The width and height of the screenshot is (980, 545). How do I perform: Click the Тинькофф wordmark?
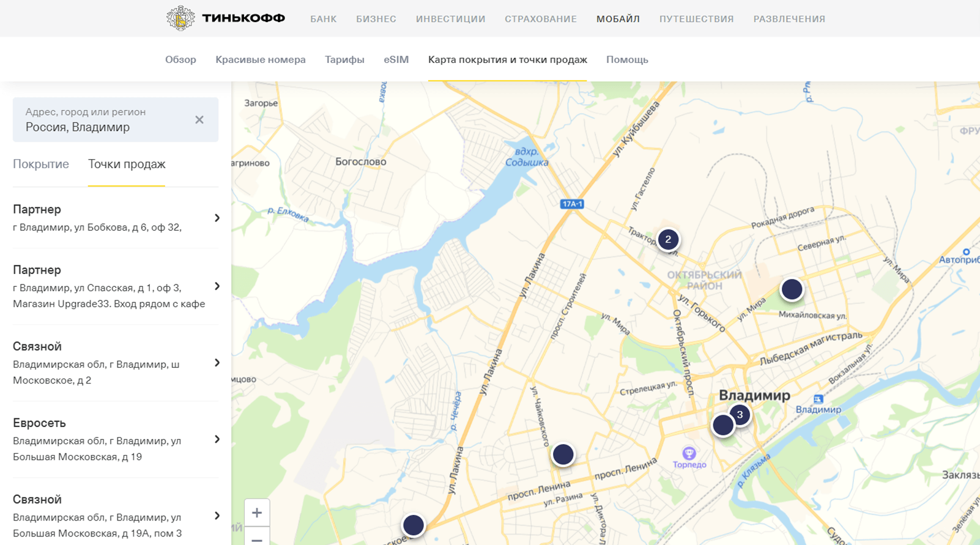[243, 18]
